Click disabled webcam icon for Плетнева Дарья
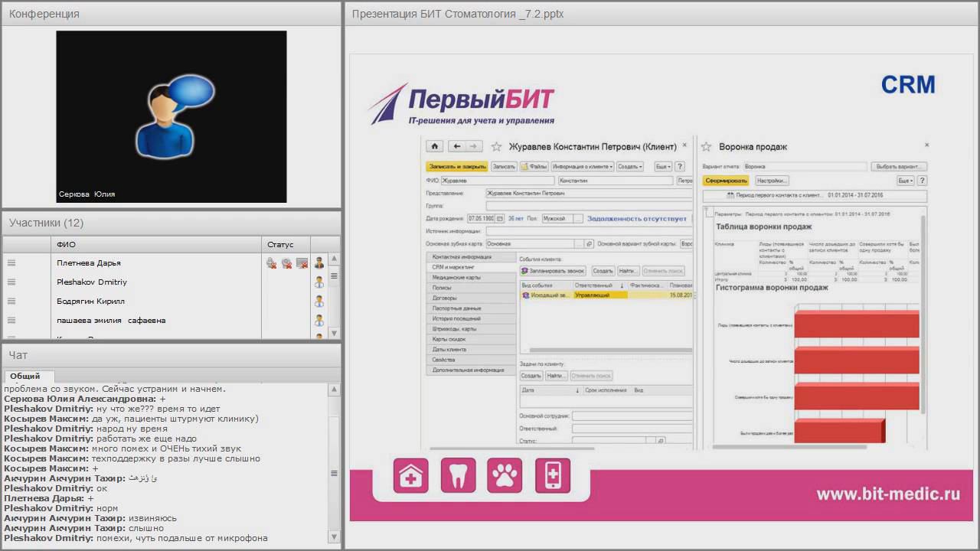980x551 pixels. (x=286, y=263)
